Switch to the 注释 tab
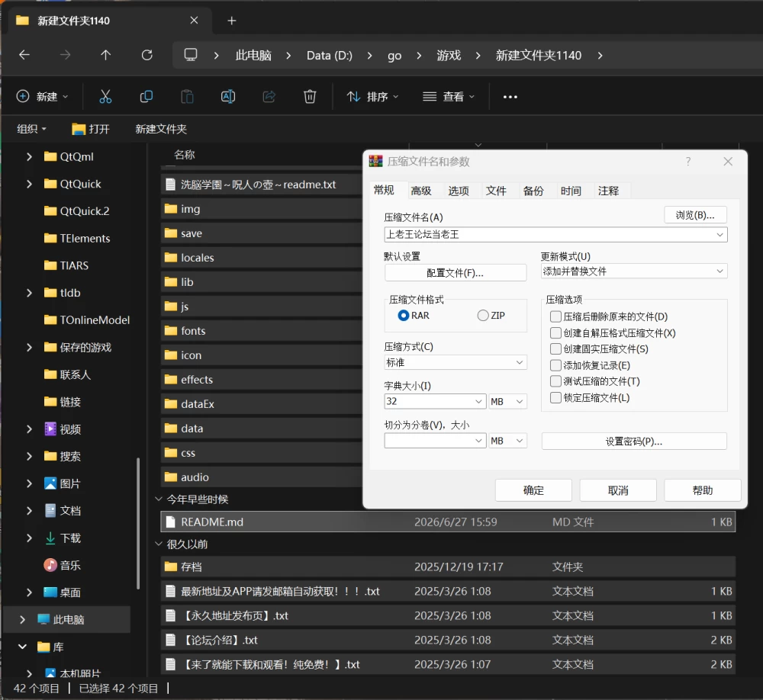 pos(608,191)
